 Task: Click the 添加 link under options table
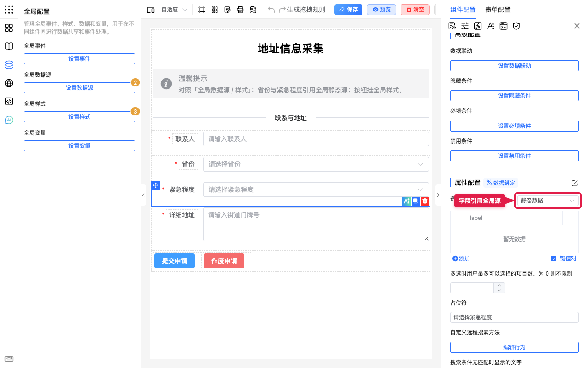(x=461, y=259)
